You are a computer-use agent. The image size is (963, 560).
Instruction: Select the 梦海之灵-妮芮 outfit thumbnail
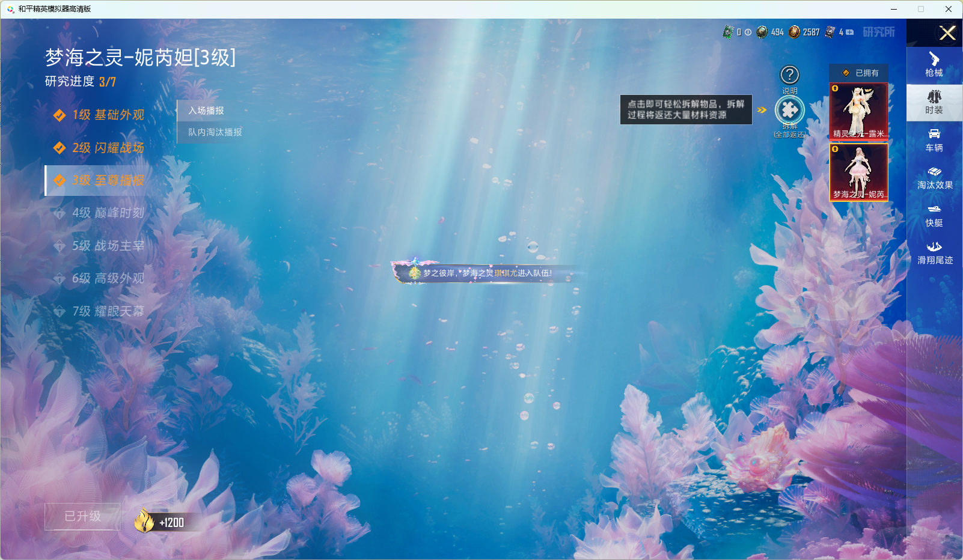(x=858, y=172)
